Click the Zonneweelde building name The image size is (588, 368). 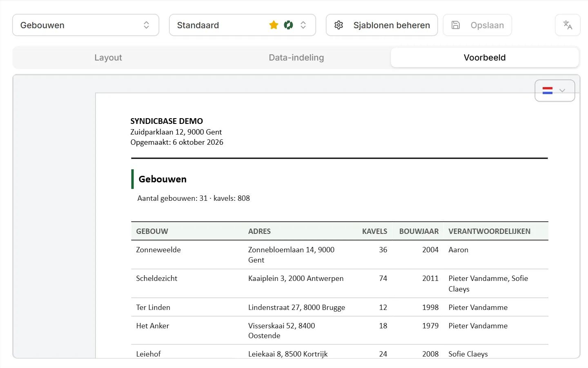158,250
